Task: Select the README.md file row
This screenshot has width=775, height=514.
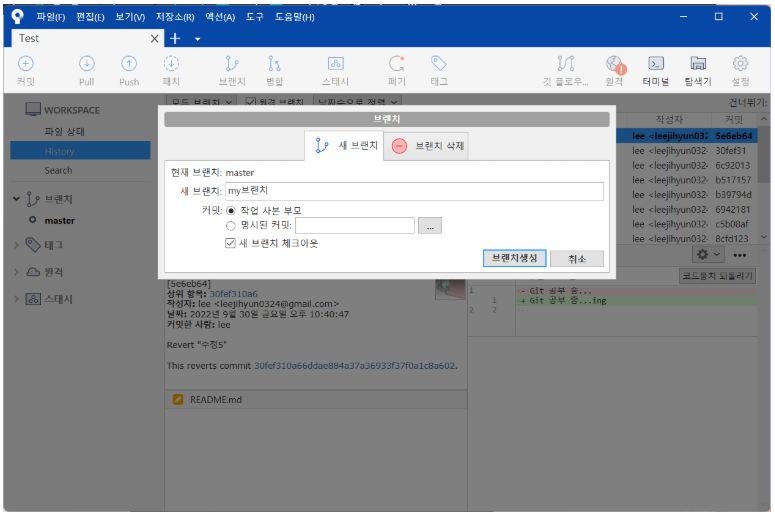Action: 315,399
